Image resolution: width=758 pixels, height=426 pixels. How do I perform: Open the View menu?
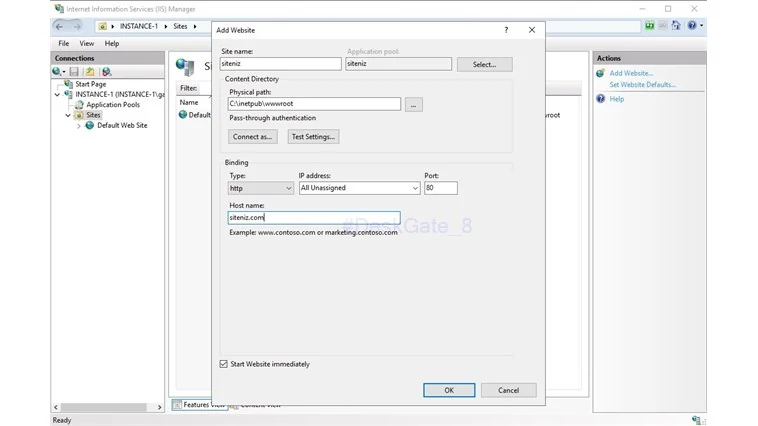(x=87, y=44)
